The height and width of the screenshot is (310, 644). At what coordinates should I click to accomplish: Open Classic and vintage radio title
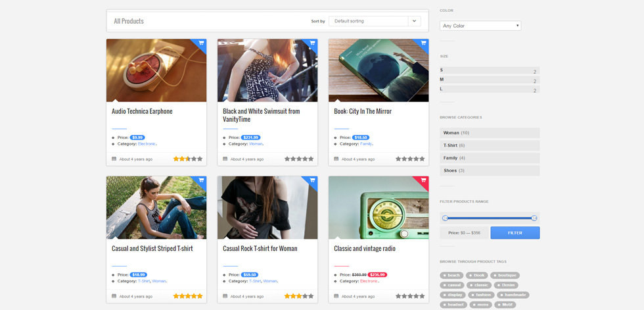pos(365,249)
